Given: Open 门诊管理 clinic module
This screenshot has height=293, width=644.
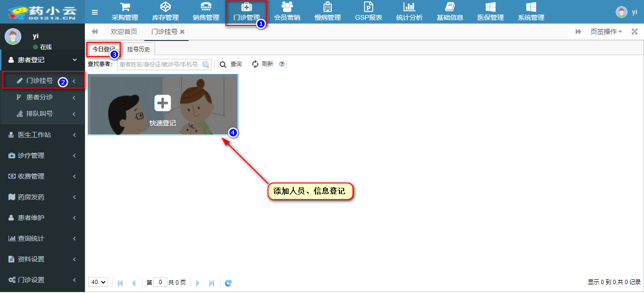Looking at the screenshot, I should tap(246, 12).
